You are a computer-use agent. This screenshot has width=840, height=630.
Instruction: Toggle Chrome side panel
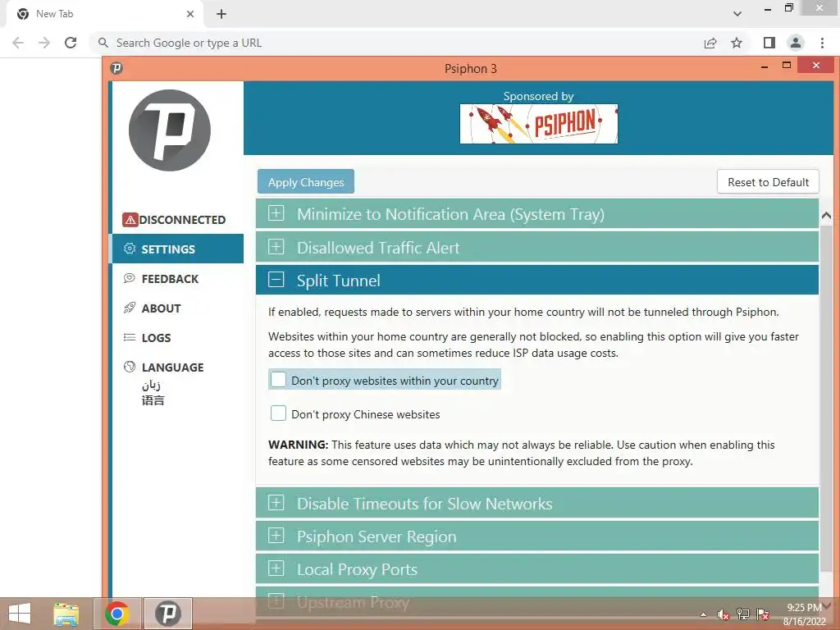(769, 43)
